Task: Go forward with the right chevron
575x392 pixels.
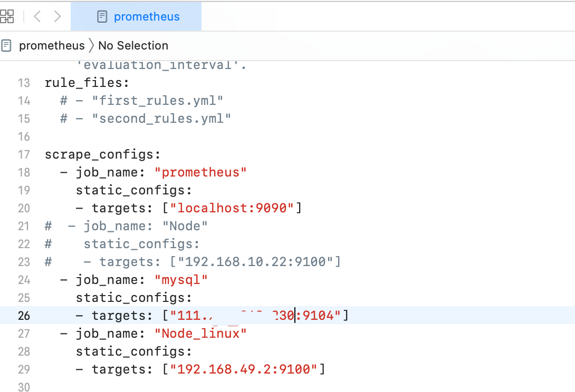Action: coord(57,16)
